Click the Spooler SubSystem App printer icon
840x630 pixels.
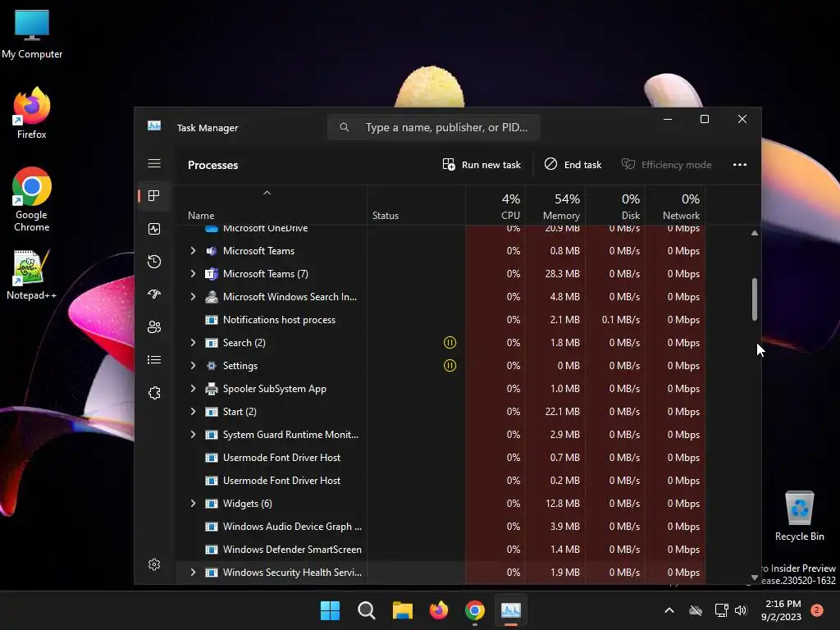tap(212, 388)
